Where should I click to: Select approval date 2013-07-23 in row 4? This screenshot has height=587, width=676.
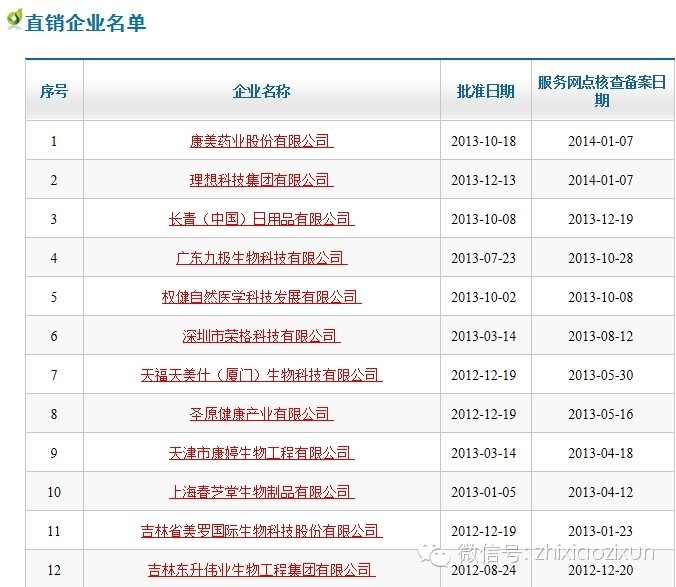pos(484,258)
